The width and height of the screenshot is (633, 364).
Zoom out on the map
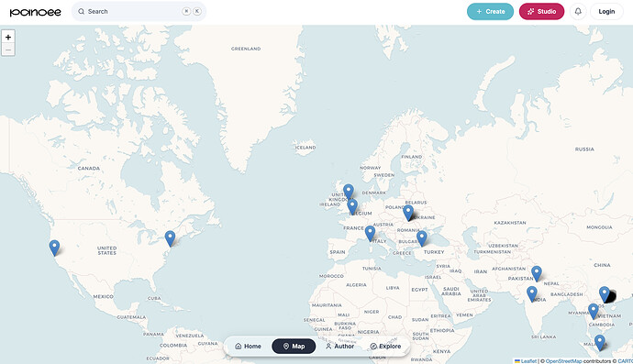tap(8, 50)
